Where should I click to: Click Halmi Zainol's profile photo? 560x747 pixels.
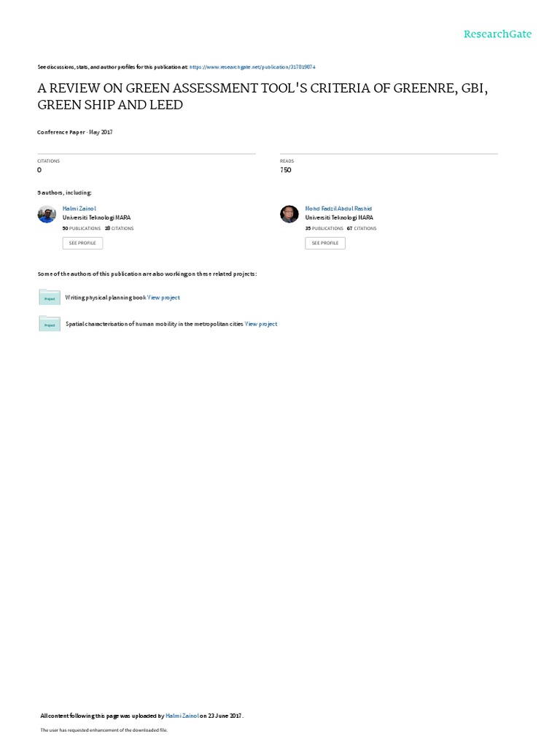(47, 214)
